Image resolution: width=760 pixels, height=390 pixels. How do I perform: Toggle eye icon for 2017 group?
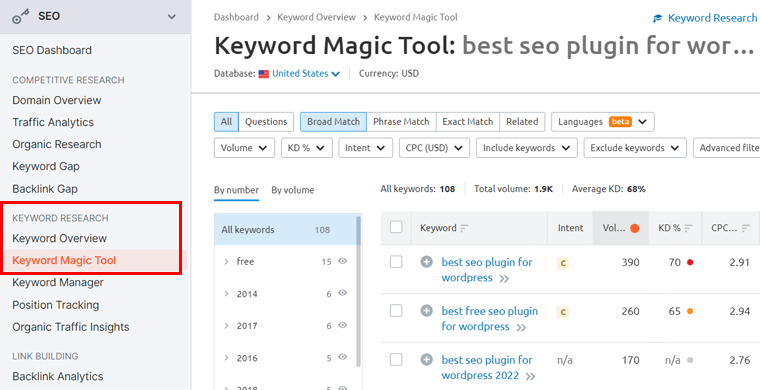tap(343, 326)
